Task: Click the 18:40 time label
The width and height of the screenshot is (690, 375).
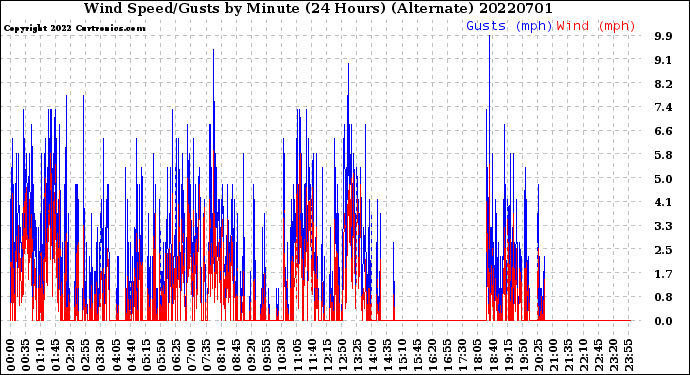Action: click(492, 355)
